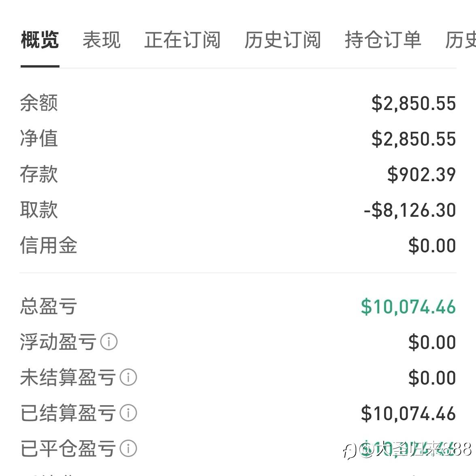Tap the info icon beside 已结算盈亏
The image size is (476, 476).
(128, 413)
